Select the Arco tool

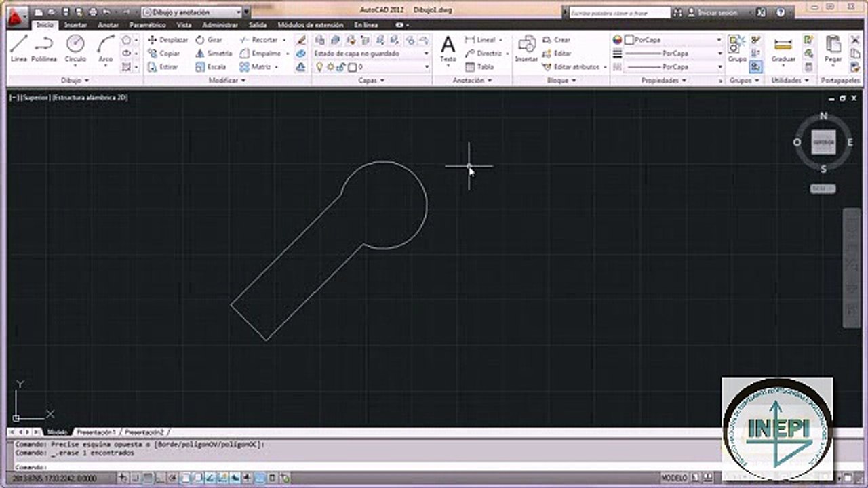point(106,49)
